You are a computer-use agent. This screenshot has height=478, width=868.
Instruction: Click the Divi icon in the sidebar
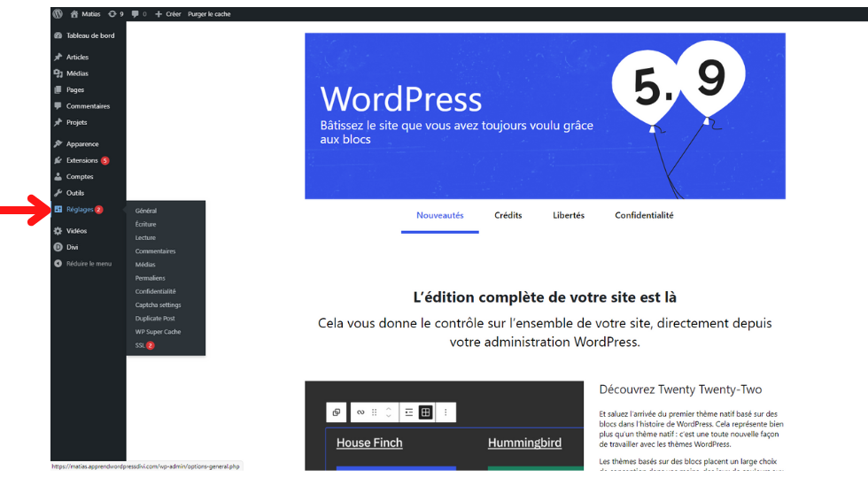tap(58, 247)
